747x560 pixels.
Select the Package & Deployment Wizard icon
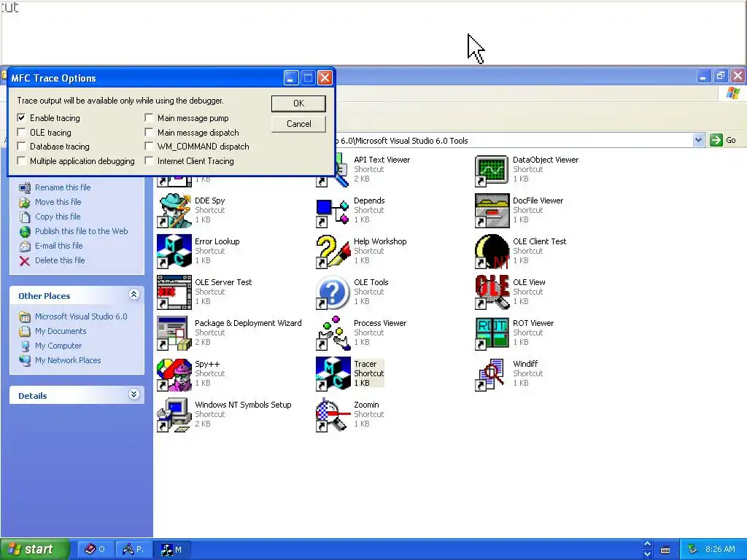coord(174,333)
